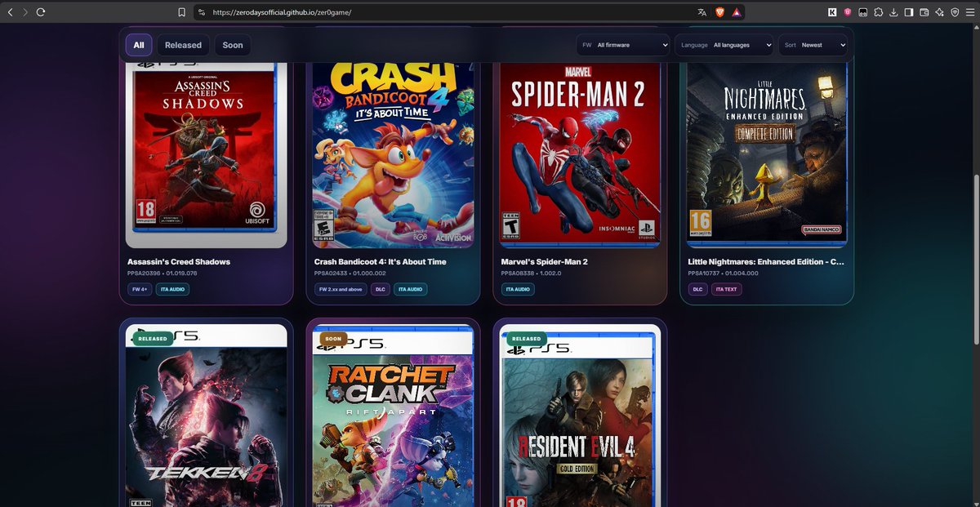Click the extension icon left of puzzle piece
The width and height of the screenshot is (980, 507).
point(862,12)
